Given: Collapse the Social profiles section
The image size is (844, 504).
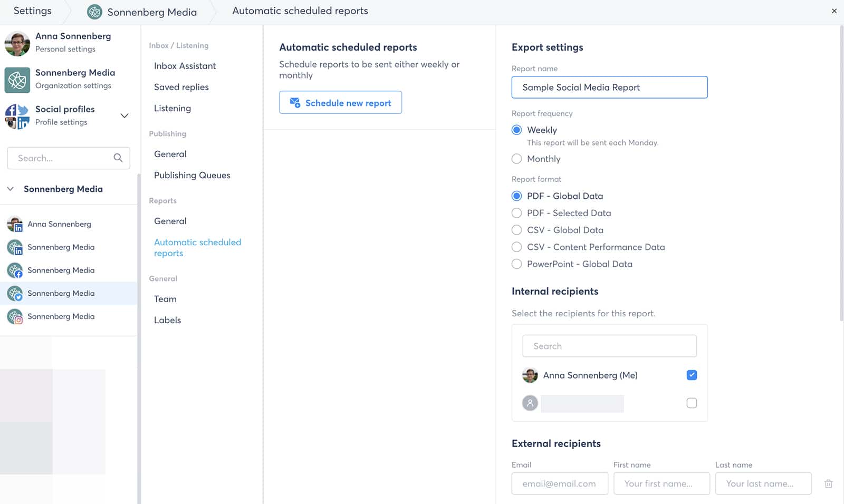Looking at the screenshot, I should [124, 115].
